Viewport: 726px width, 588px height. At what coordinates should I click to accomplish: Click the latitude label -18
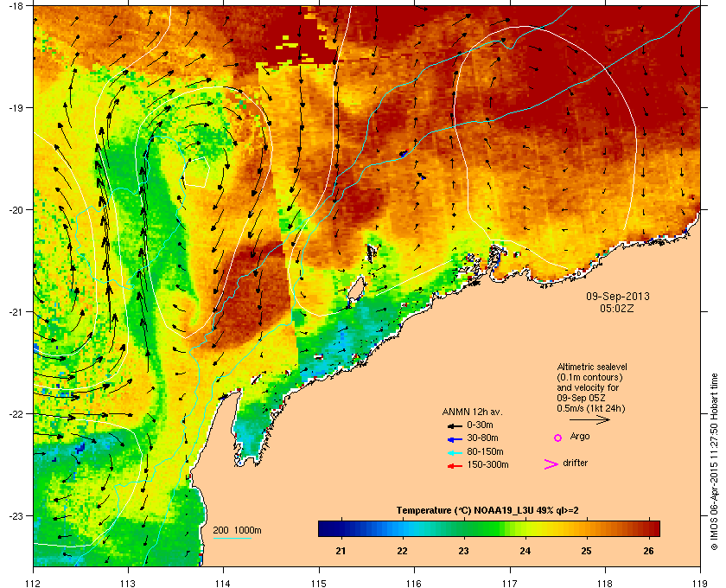click(x=16, y=6)
